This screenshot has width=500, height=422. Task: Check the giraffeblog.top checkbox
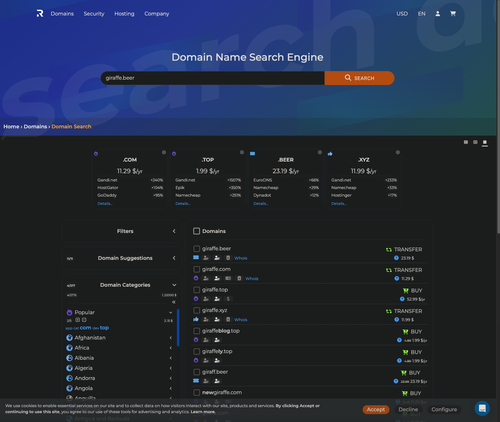pyautogui.click(x=197, y=331)
